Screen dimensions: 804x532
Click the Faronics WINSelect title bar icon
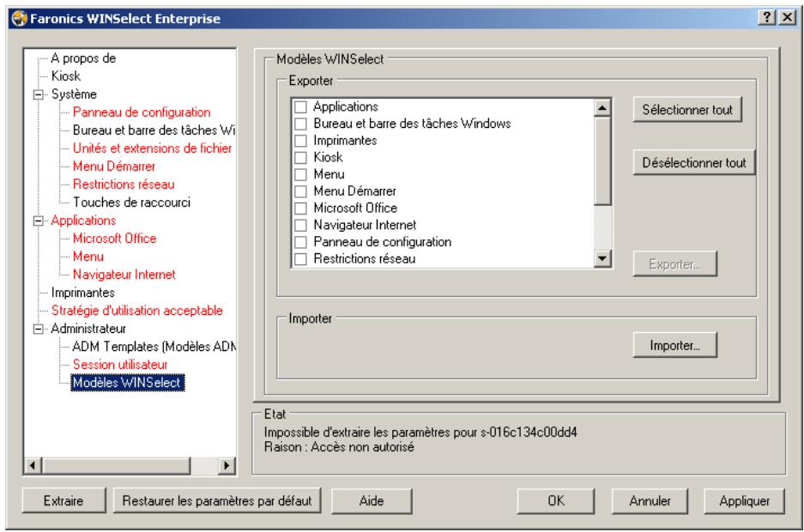20,19
